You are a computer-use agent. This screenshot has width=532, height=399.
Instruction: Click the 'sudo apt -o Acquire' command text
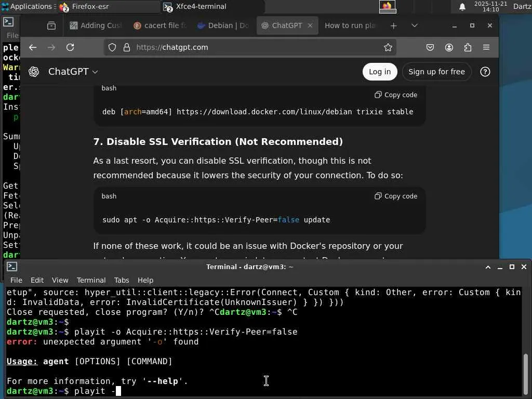(x=216, y=220)
